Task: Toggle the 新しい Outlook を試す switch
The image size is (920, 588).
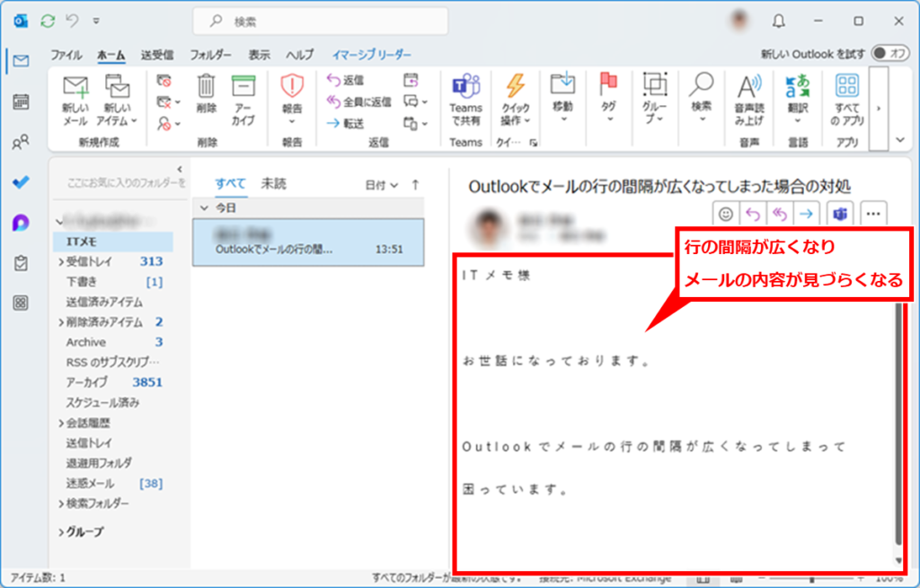Action: point(890,54)
